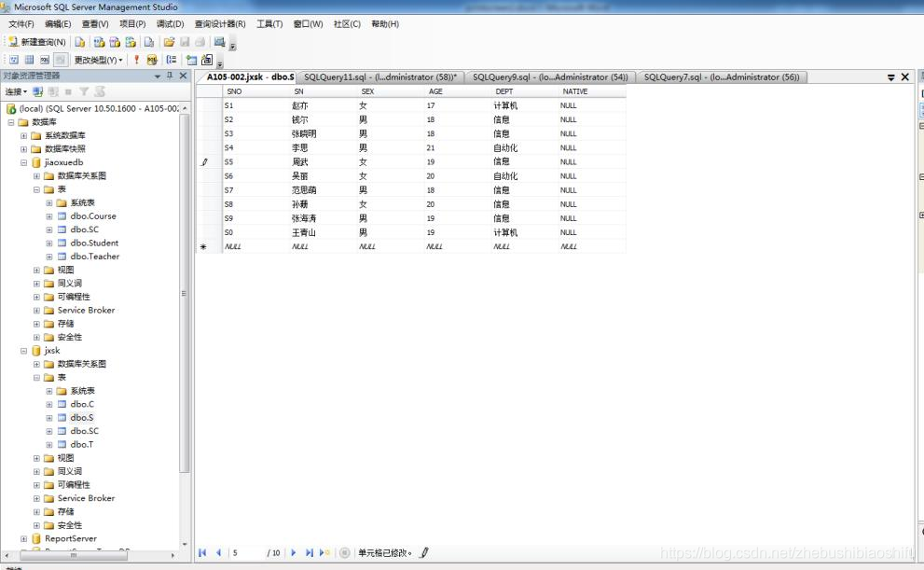Toggle the Show Results Pane icon

point(60,60)
